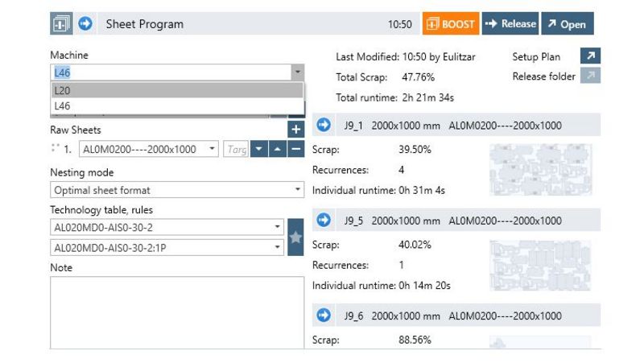Image resolution: width=644 pixels, height=363 pixels.
Task: Click blue arrow icon for sheet J9_1
Action: point(324,126)
